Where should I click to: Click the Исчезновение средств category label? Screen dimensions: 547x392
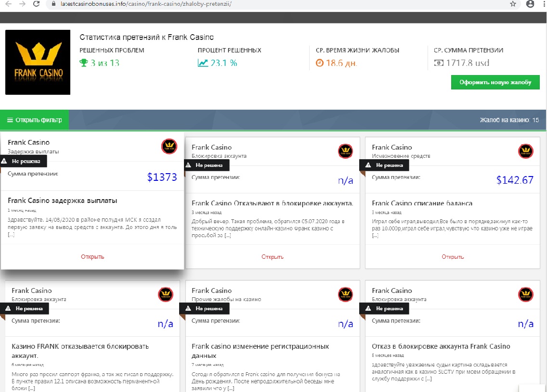coord(401,156)
